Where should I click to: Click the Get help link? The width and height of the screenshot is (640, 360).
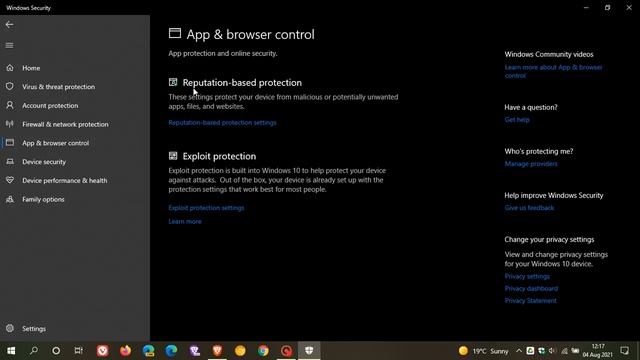[517, 120]
